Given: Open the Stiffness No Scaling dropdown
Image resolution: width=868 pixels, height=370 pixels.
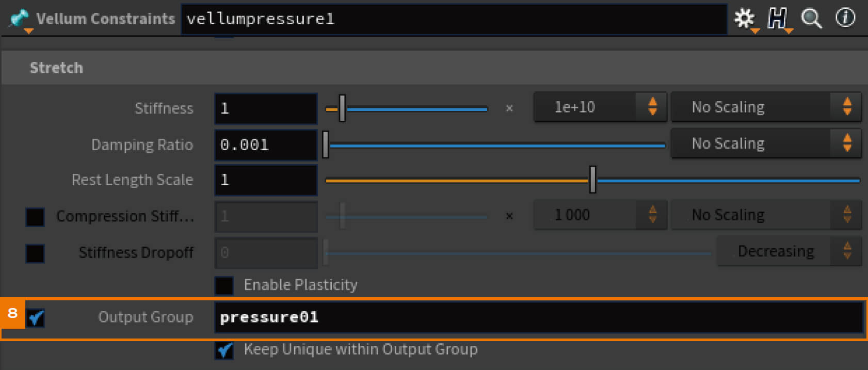Looking at the screenshot, I should (766, 107).
